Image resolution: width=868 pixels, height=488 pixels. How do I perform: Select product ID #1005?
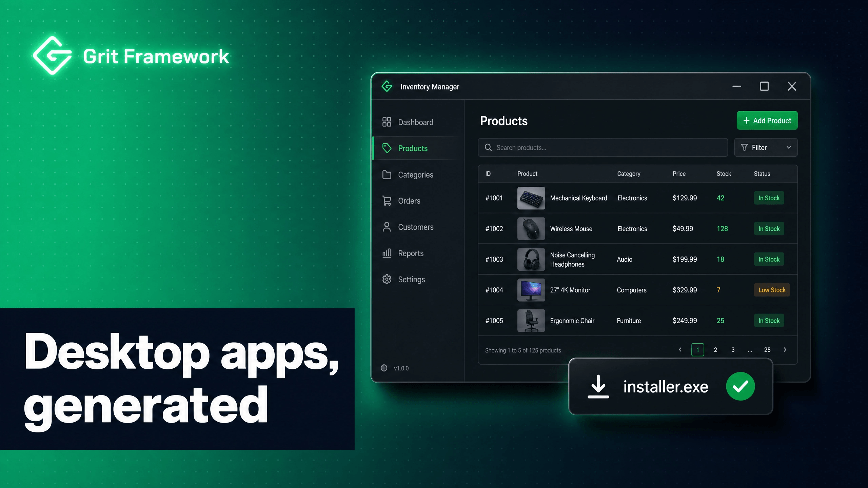coord(494,321)
